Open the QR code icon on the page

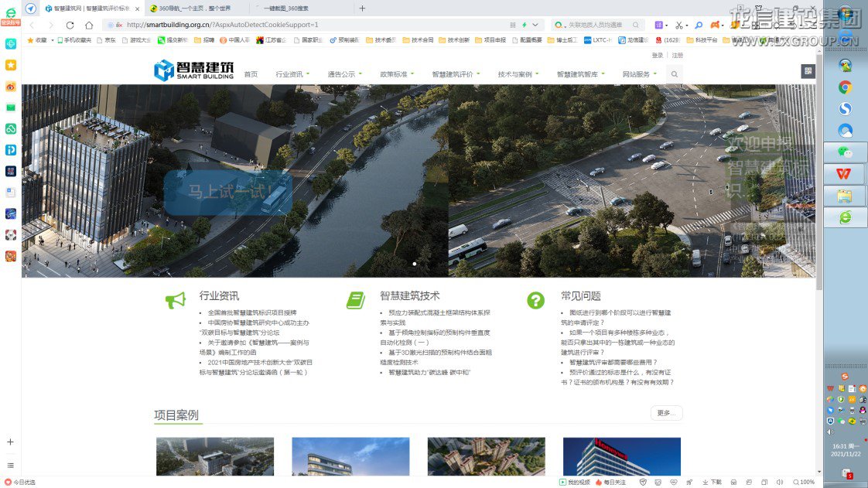[x=808, y=71]
